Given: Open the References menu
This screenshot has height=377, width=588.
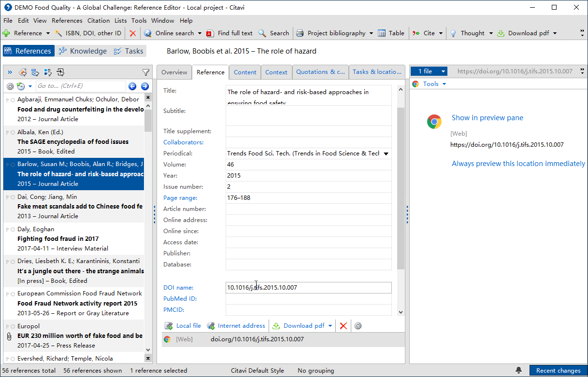Looking at the screenshot, I should tap(67, 21).
